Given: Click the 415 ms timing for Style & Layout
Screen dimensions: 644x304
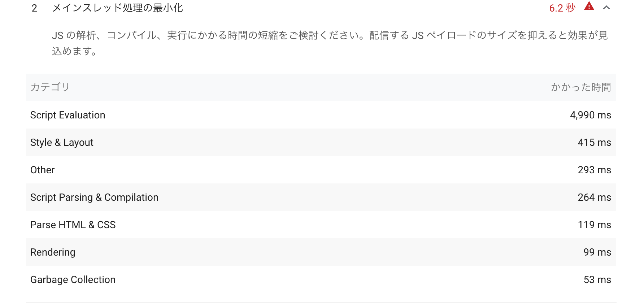Looking at the screenshot, I should 594,142.
